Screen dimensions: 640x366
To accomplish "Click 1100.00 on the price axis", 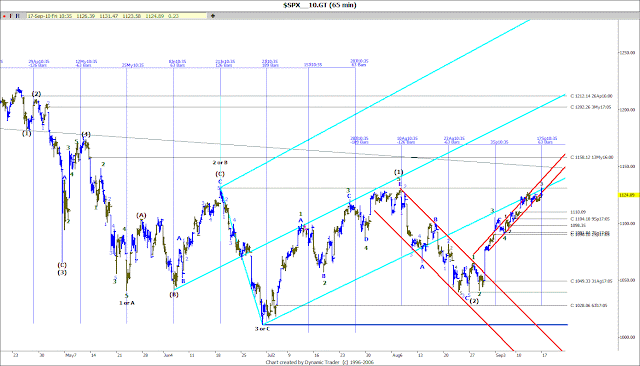I will (x=628, y=224).
